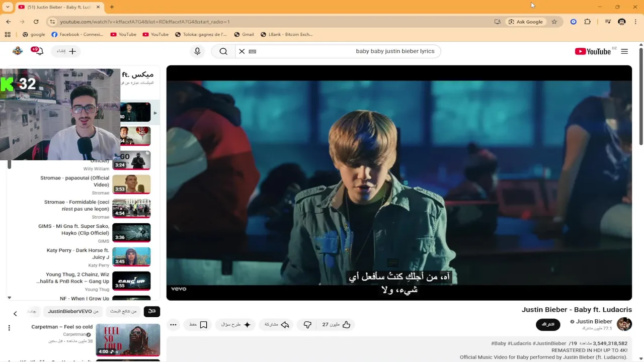This screenshot has width=644, height=362.
Task: Close the Justin Bieber Baby tab
Action: (x=98, y=7)
